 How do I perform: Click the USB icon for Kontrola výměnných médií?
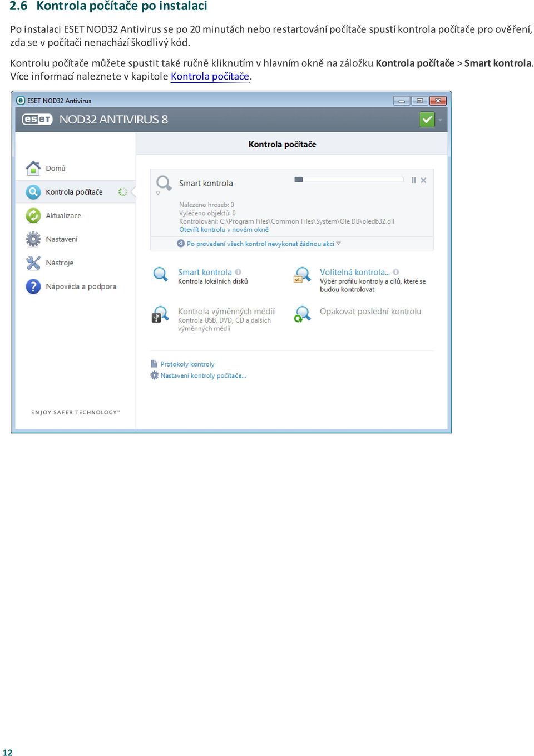160,314
